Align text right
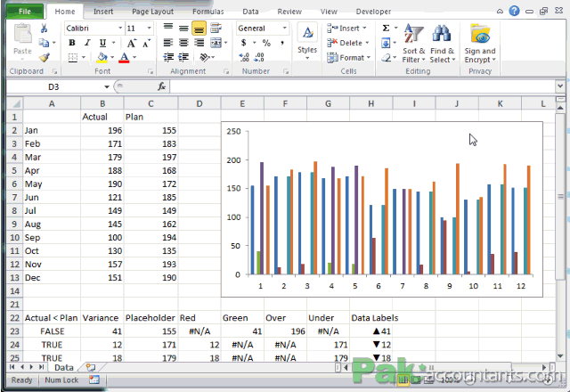Screen dimensions: 570x392 pyautogui.click(x=199, y=43)
